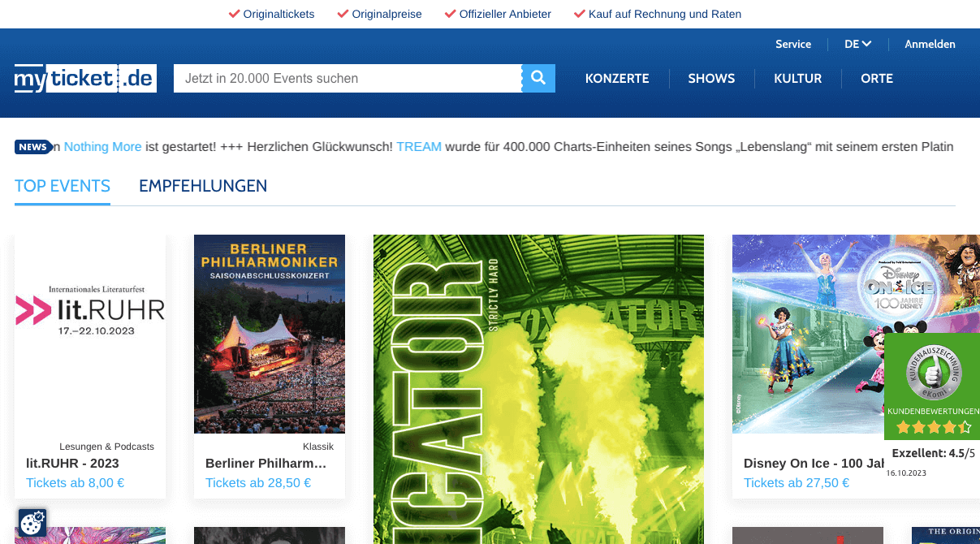This screenshot has width=980, height=544.
Task: Click the Originalpreise benefit text
Action: [386, 14]
